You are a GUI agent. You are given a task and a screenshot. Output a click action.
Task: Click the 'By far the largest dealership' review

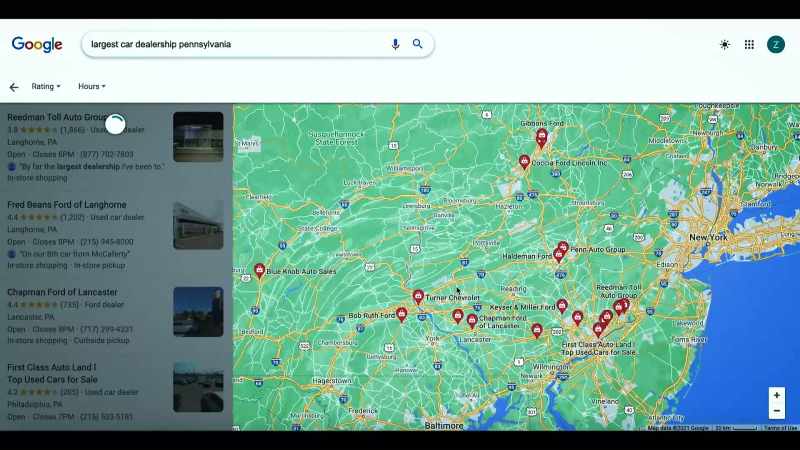click(92, 166)
